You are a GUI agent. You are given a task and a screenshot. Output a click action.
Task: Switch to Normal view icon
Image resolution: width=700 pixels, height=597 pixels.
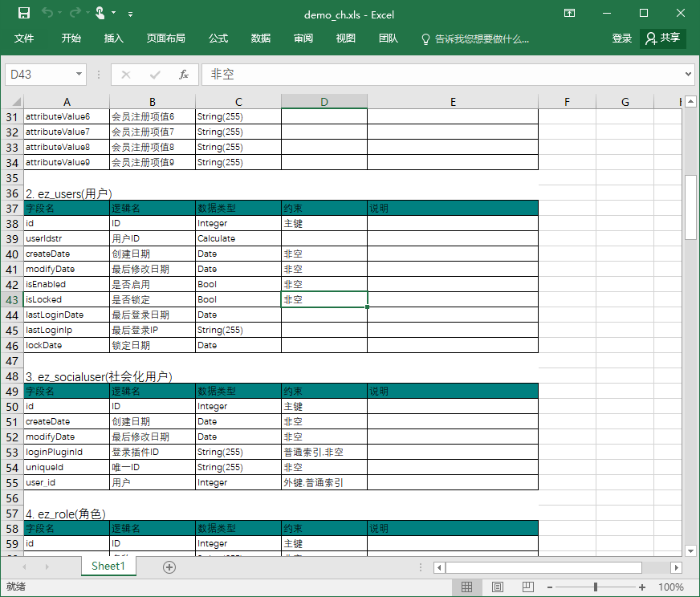466,587
